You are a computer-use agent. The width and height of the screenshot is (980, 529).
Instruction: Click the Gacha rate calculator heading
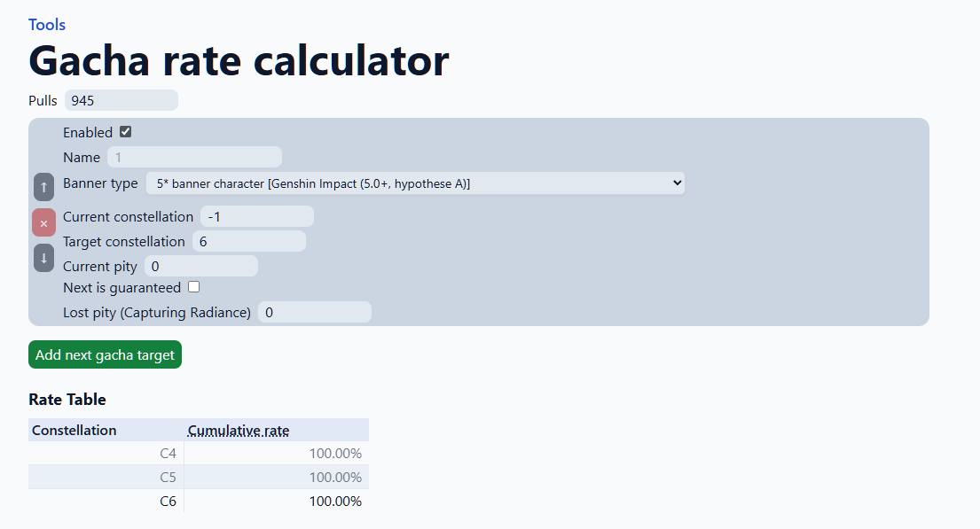tap(239, 61)
